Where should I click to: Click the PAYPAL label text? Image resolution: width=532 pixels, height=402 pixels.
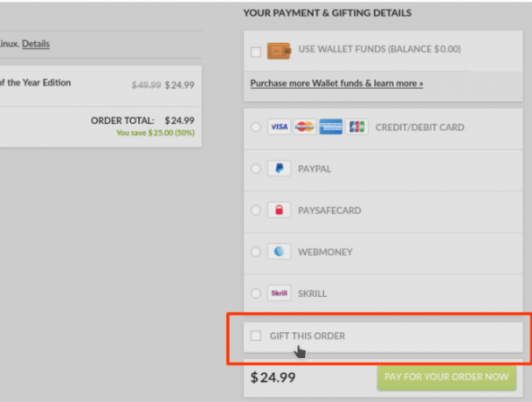(314, 169)
